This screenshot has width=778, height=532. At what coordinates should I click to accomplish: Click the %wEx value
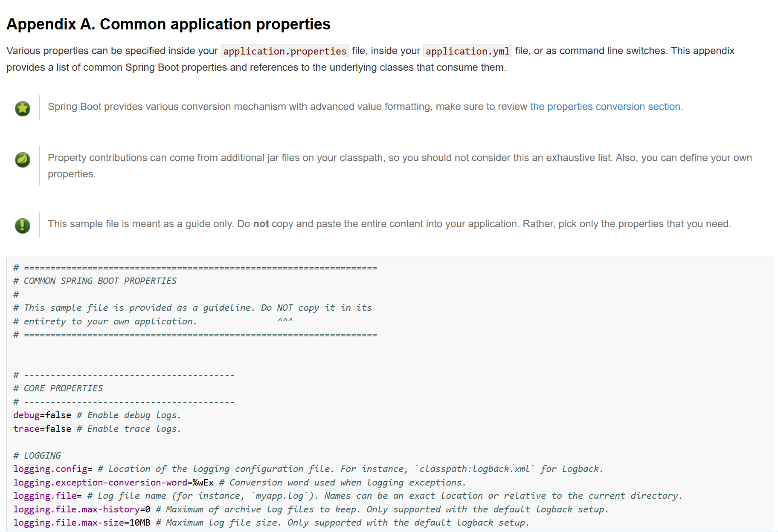coord(203,483)
